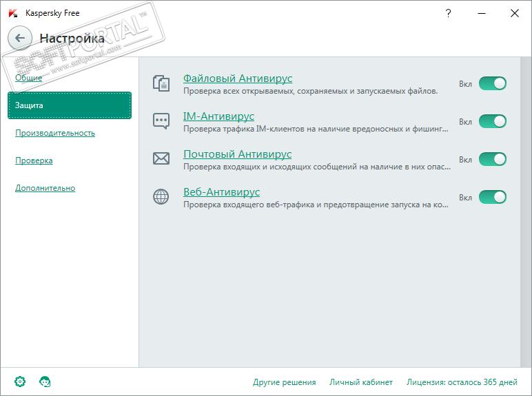Viewport: 532px width, 396px height.
Task: Open the Дополнительно section
Action: 45,188
